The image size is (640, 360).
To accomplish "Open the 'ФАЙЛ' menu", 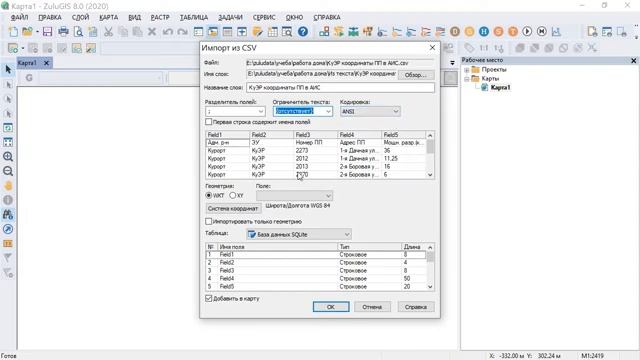I will coord(20,18).
